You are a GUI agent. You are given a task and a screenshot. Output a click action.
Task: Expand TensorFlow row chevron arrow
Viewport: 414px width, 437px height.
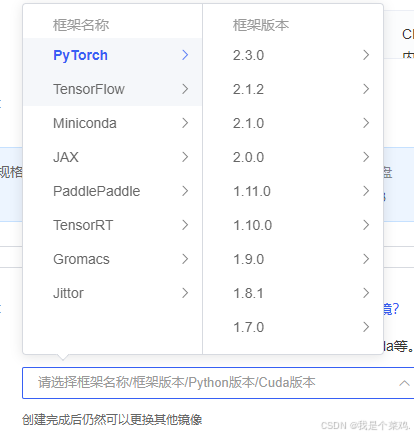tap(185, 89)
